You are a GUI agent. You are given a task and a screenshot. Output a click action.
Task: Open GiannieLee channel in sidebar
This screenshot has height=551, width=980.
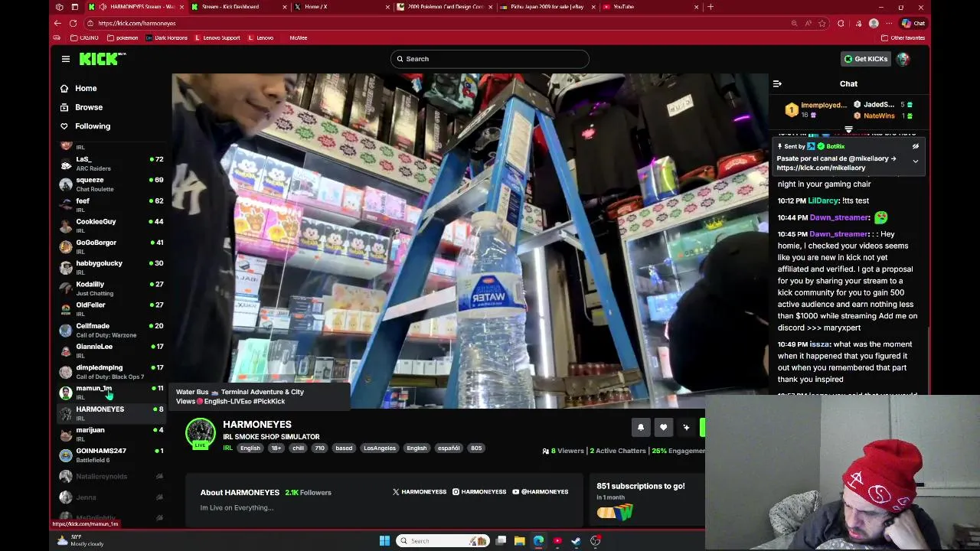coord(112,350)
